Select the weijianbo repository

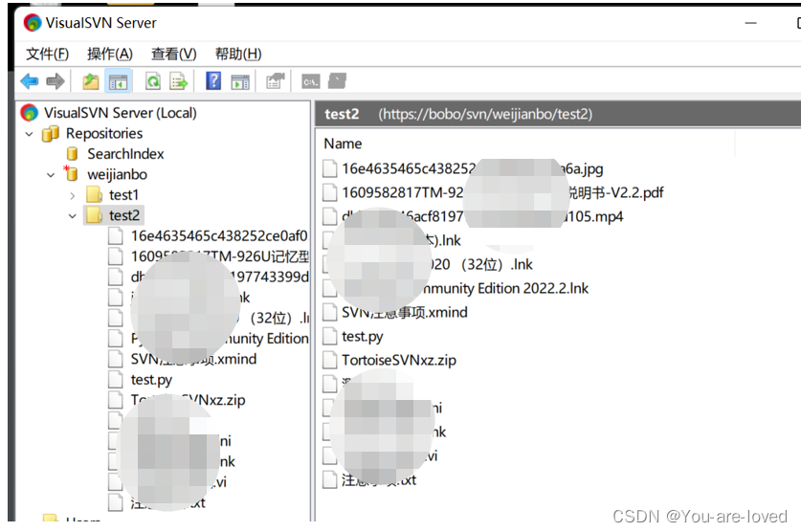click(x=117, y=174)
